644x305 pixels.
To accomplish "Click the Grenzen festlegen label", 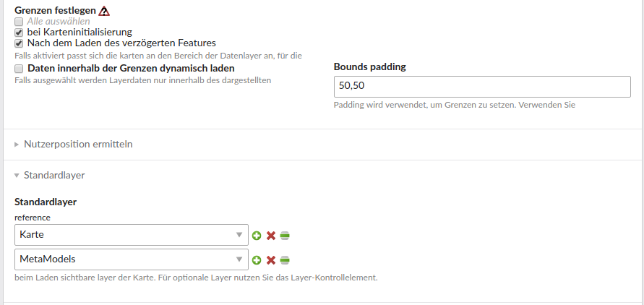I will click(56, 10).
